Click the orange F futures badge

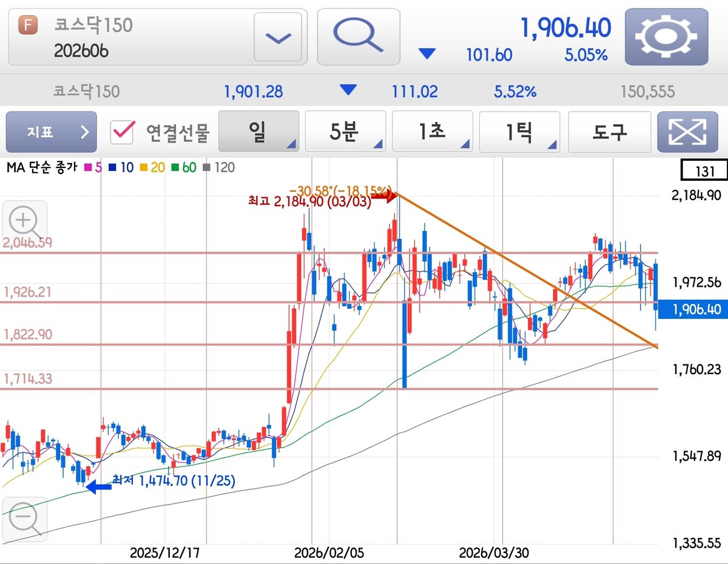(x=29, y=25)
